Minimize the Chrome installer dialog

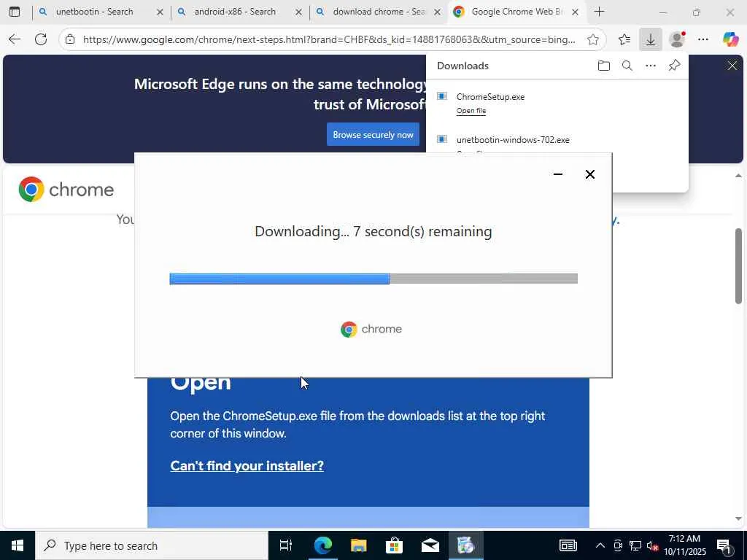click(x=558, y=174)
